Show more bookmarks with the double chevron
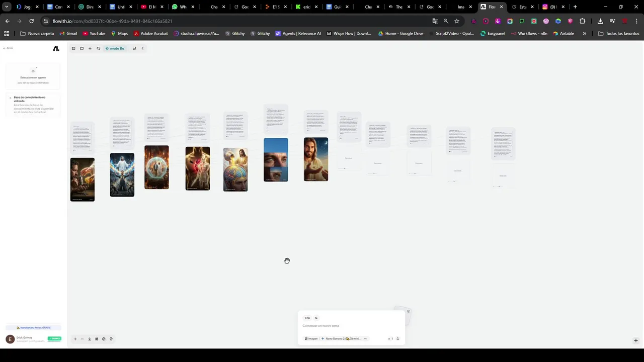This screenshot has width=644, height=362. tap(584, 34)
